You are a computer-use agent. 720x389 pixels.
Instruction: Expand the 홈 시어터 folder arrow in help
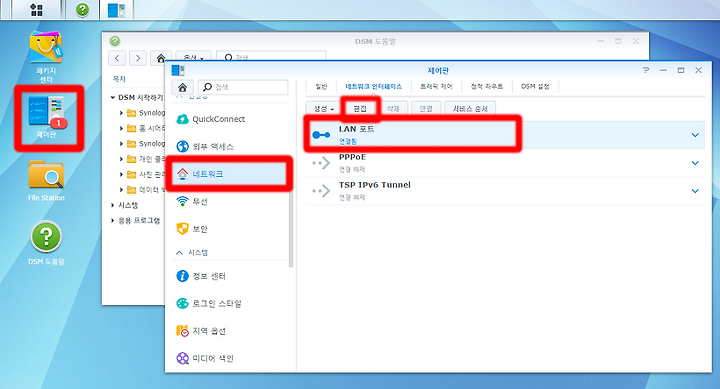click(x=121, y=128)
